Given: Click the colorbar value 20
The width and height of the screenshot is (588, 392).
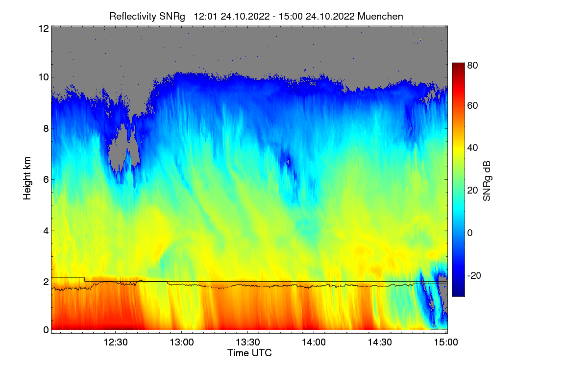Looking at the screenshot, I should coord(472,190).
